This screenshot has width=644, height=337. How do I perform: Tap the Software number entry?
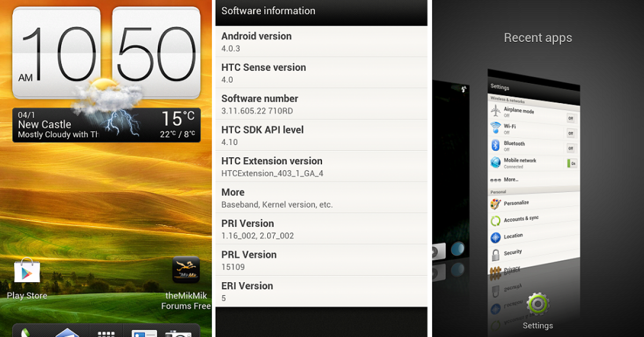(x=321, y=104)
